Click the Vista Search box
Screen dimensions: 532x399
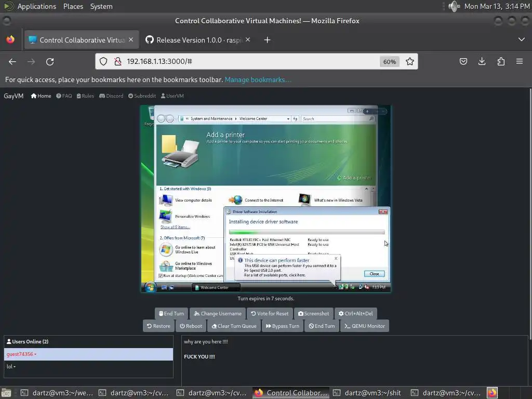[338, 119]
